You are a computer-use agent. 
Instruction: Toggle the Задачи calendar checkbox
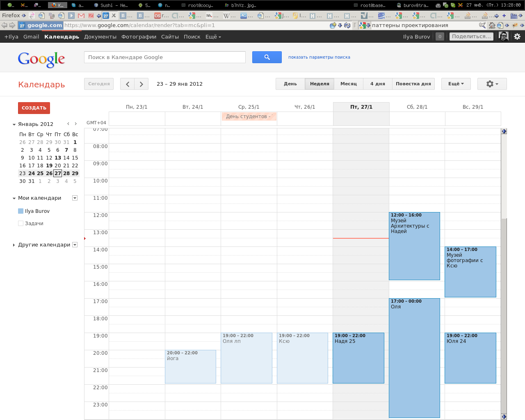pos(21,224)
